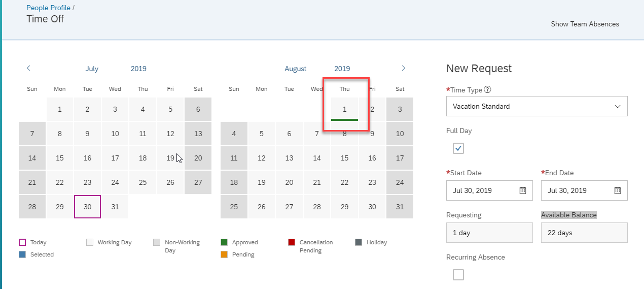Click the orange Pending legend swatch
644x289 pixels.
(x=224, y=254)
